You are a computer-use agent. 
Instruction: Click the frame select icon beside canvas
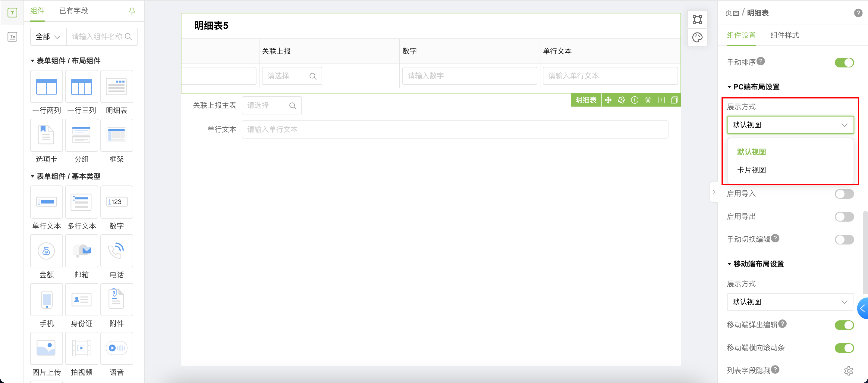click(x=697, y=19)
